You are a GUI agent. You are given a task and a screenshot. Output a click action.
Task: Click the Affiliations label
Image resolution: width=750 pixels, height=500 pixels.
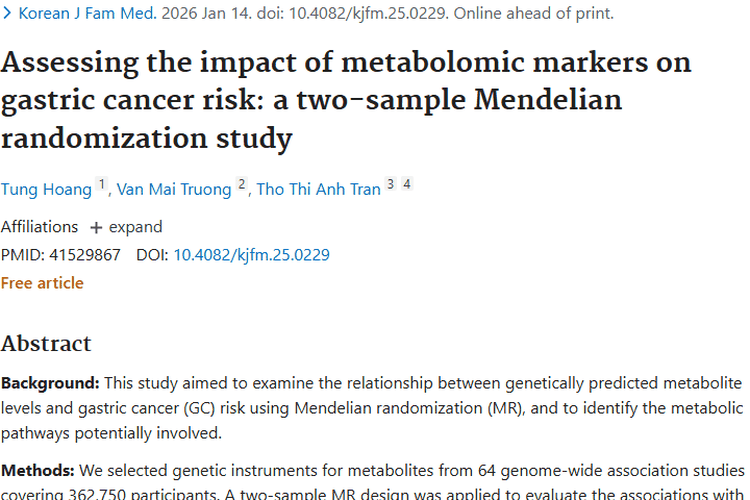[39, 226]
